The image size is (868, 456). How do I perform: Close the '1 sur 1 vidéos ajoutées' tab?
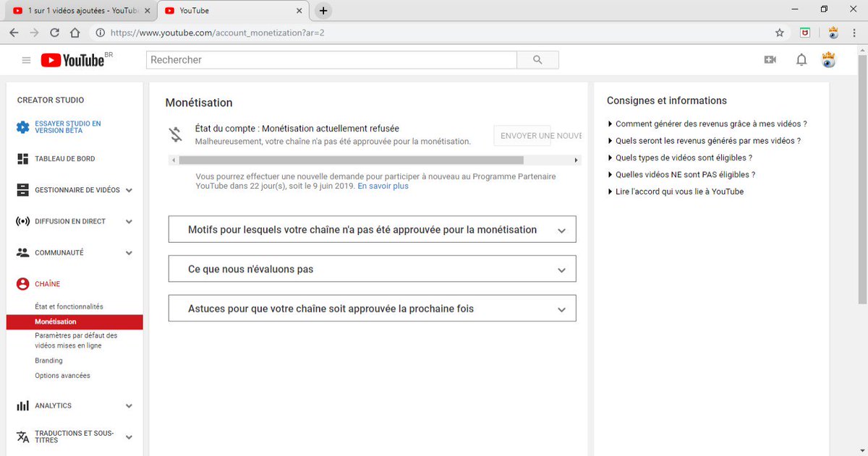[x=148, y=11]
